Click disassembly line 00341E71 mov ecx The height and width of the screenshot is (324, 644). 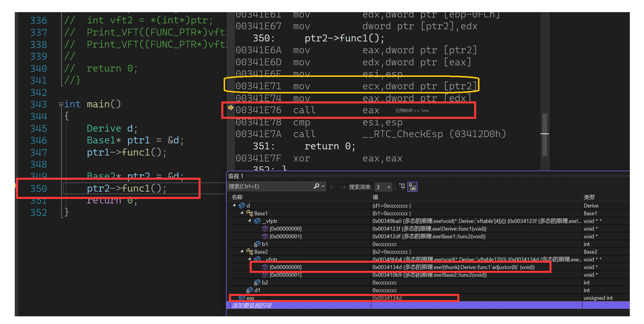point(356,86)
